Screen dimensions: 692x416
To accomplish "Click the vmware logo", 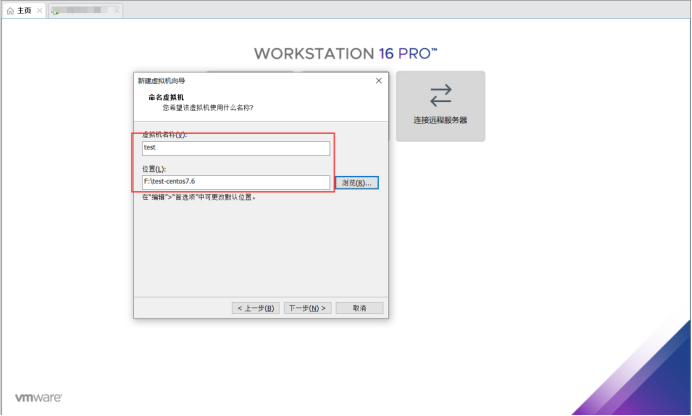I will [x=38, y=397].
